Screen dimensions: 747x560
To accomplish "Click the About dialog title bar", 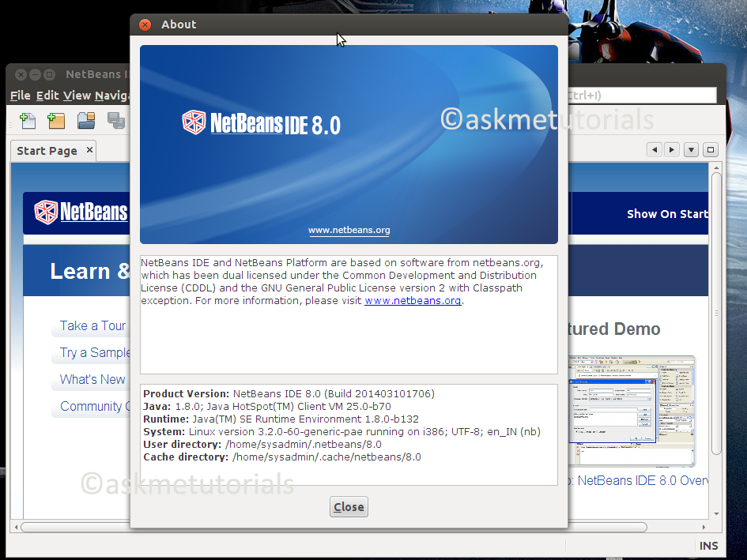I will (349, 24).
